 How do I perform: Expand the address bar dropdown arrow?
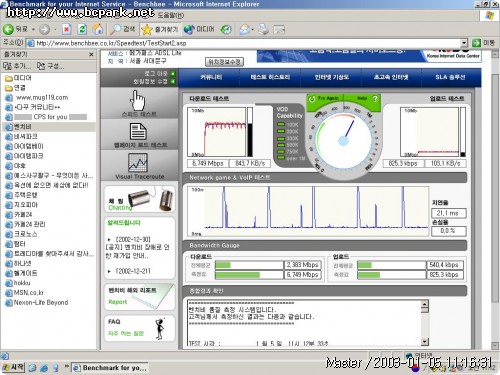click(x=464, y=43)
